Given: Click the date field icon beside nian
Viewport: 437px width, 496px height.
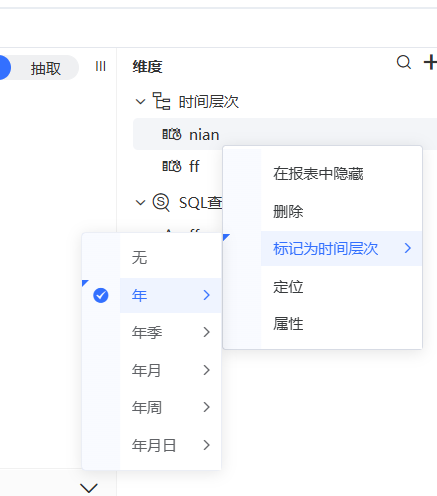Looking at the screenshot, I should coord(172,134).
